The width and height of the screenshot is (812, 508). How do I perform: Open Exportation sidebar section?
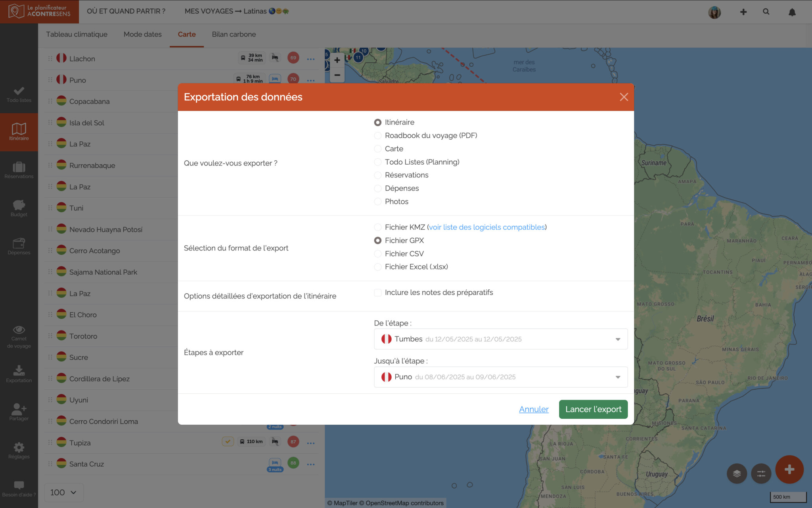19,374
